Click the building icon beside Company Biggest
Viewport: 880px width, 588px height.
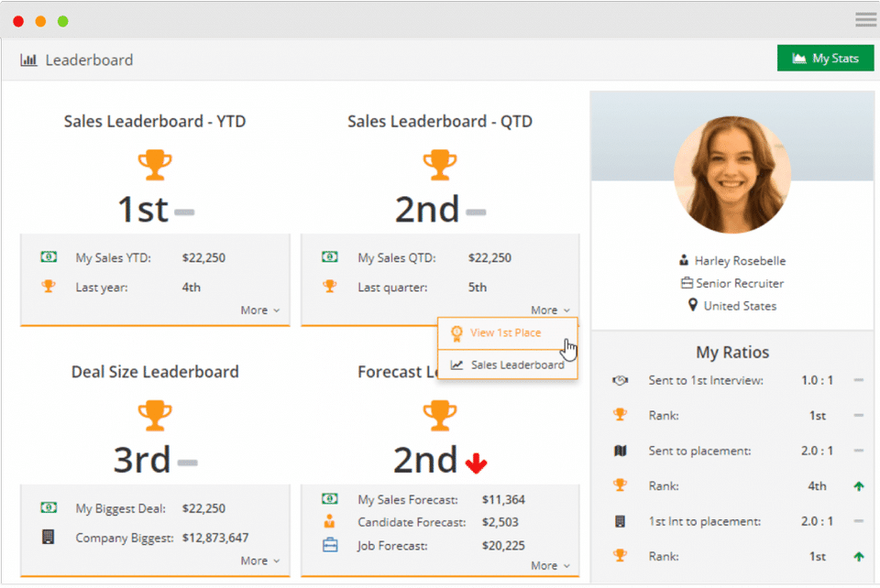[49, 537]
